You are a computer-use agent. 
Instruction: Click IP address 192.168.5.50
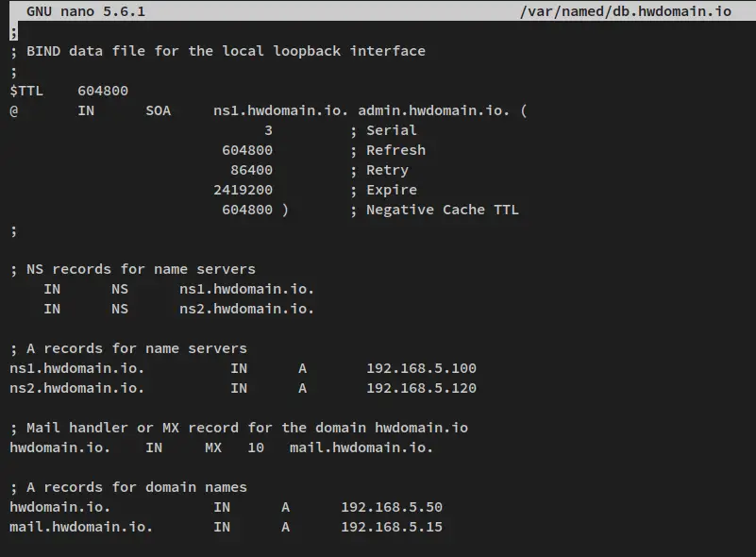point(392,507)
